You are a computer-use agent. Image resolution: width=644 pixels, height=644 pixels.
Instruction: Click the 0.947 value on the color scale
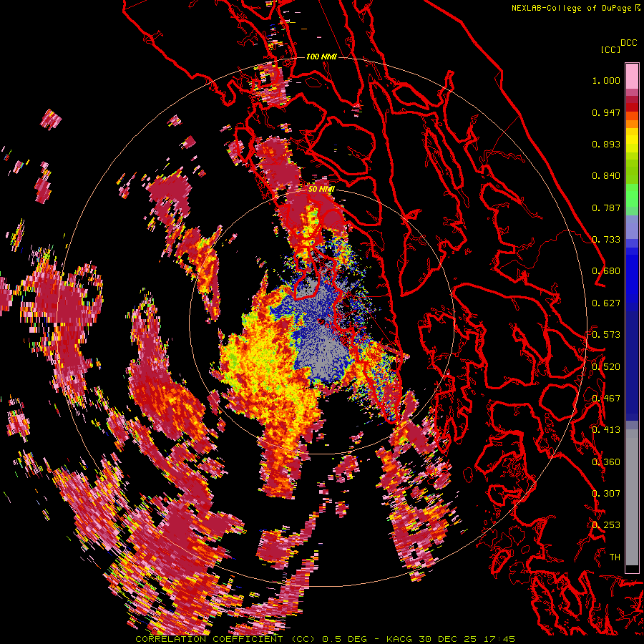point(606,112)
